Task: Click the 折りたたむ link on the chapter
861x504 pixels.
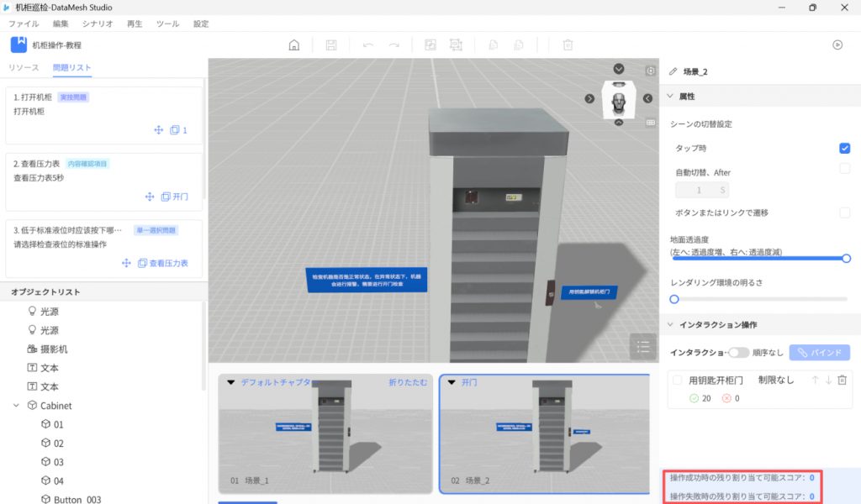Action: pyautogui.click(x=407, y=382)
